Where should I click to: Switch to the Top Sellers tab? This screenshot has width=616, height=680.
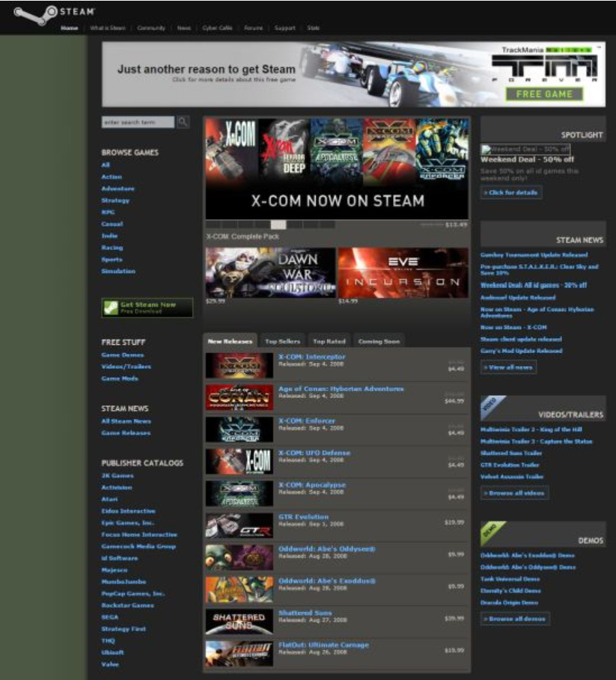point(282,341)
